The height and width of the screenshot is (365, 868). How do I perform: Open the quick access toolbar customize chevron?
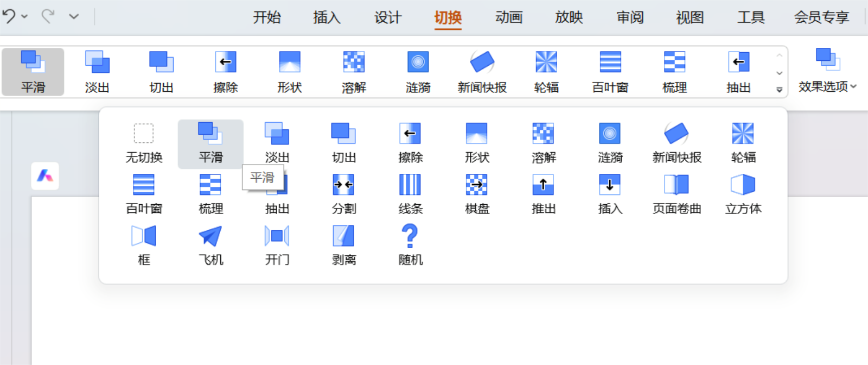74,17
